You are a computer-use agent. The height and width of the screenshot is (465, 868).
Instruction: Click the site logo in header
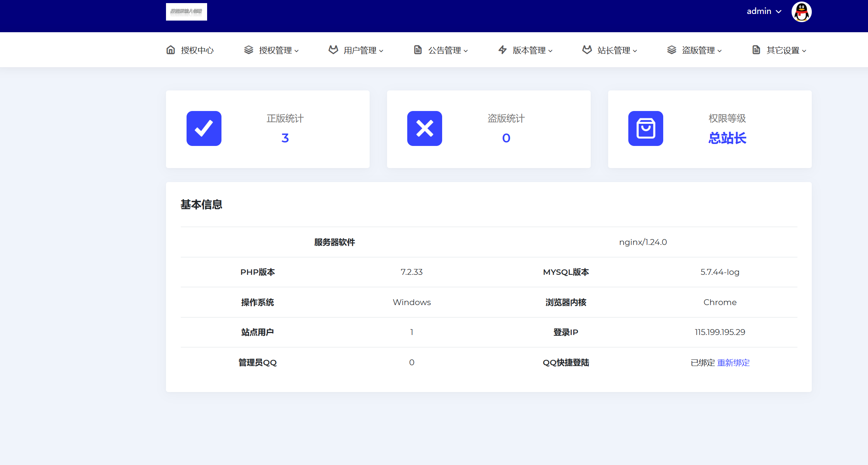tap(187, 12)
